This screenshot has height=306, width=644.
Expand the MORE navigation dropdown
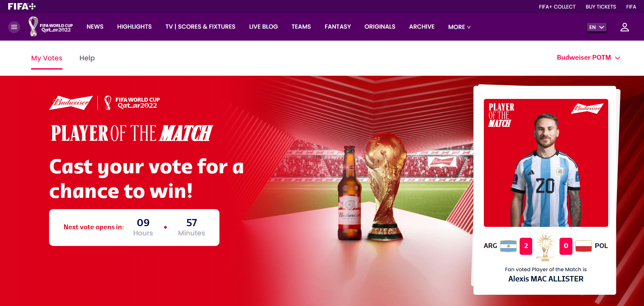[x=459, y=27]
